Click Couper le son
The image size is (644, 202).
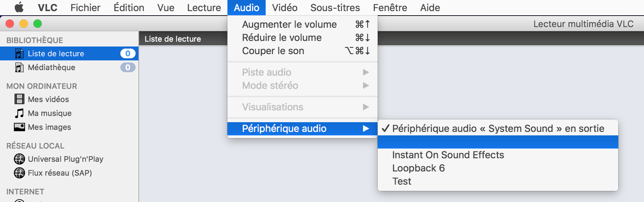(x=273, y=51)
